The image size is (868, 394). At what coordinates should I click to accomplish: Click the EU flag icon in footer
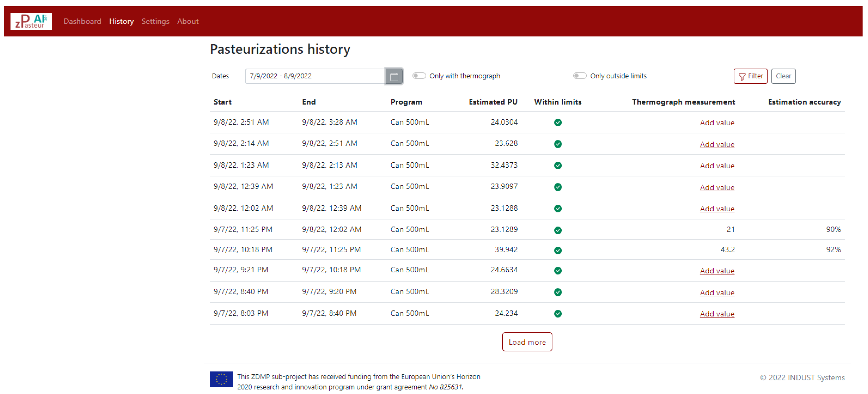tap(221, 379)
